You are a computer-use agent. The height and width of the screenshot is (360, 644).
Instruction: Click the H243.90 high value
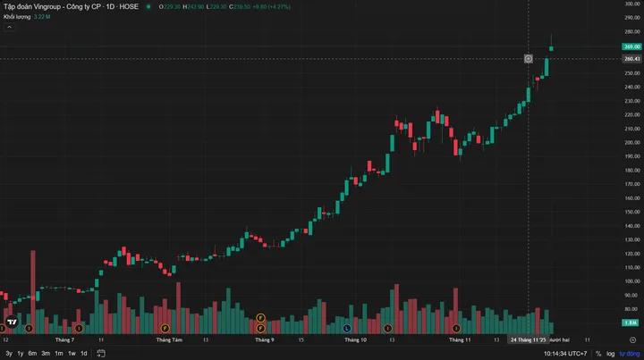[x=193, y=6]
